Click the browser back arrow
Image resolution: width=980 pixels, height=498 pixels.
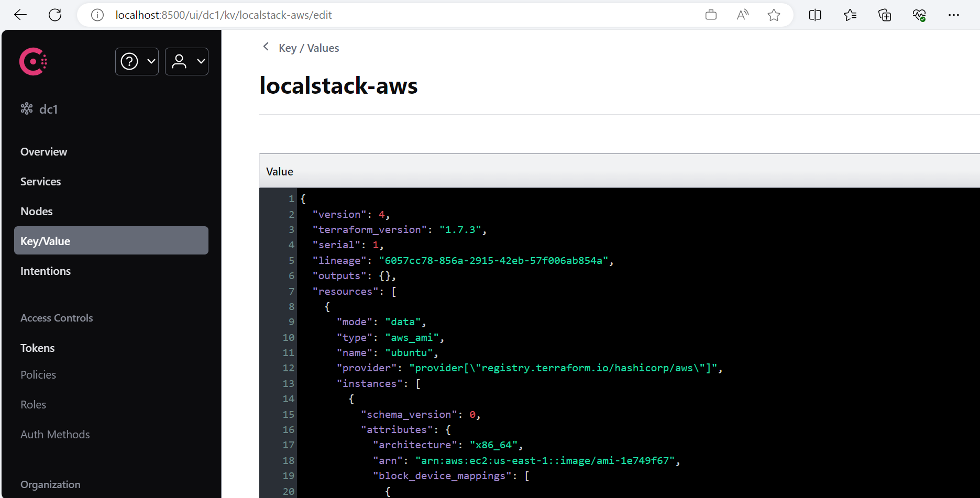pos(20,15)
